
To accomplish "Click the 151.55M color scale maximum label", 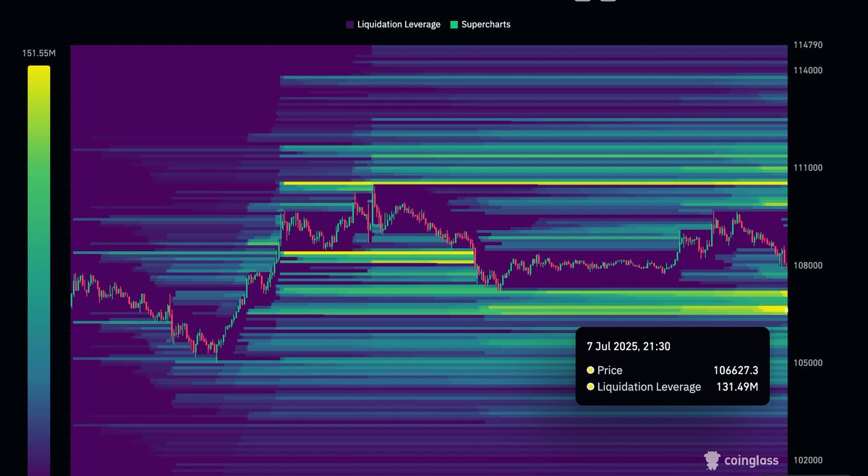I will click(x=39, y=53).
